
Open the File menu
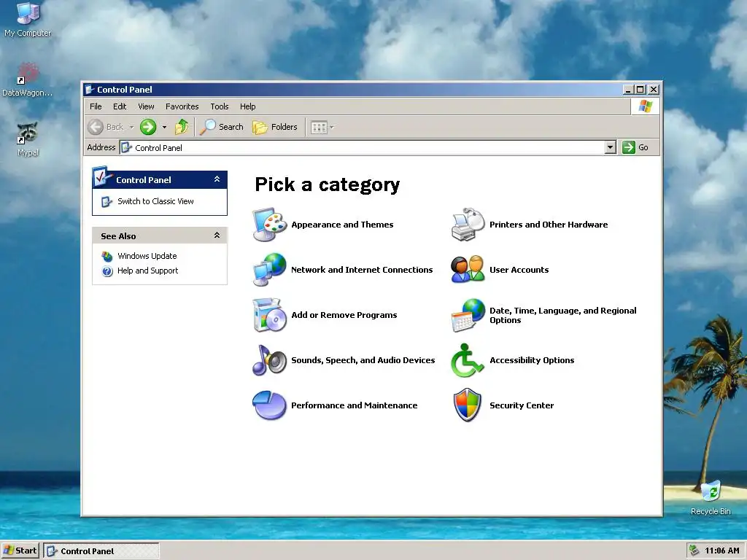[x=96, y=106]
